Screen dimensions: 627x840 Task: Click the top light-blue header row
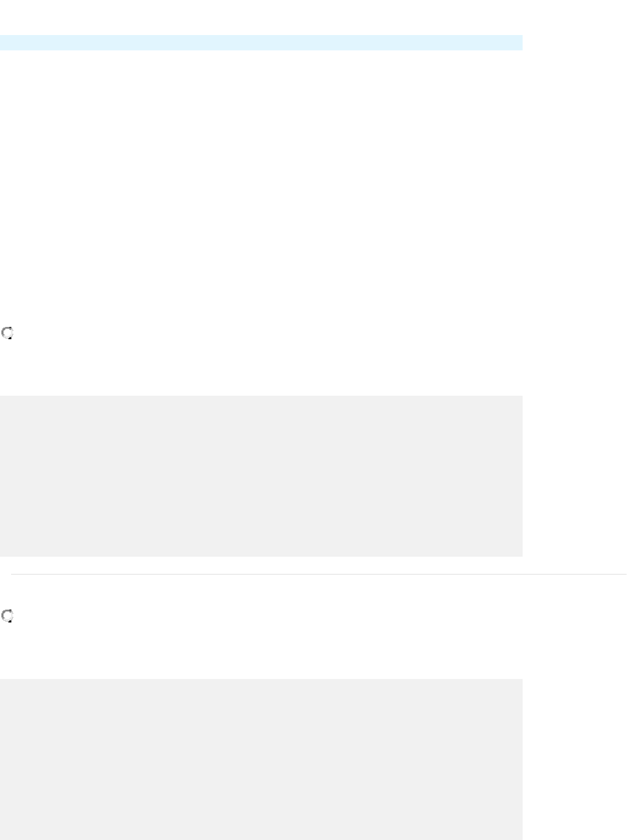coord(261,42)
